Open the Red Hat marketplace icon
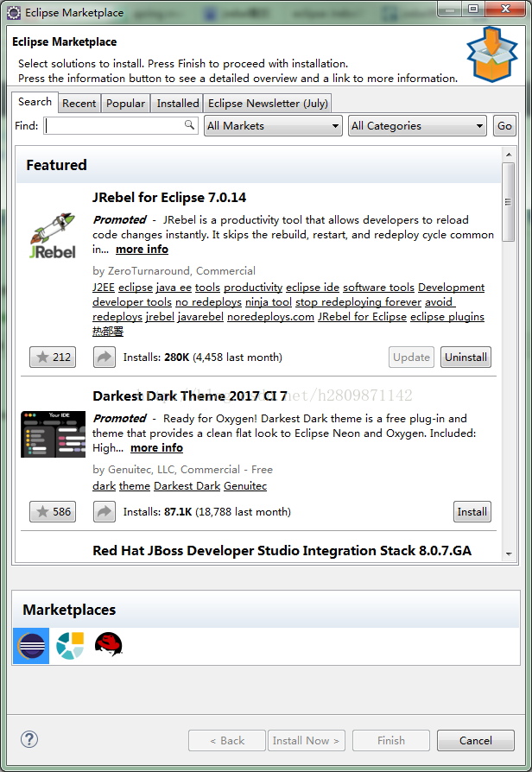Viewport: 532px width, 772px height. pyautogui.click(x=108, y=644)
